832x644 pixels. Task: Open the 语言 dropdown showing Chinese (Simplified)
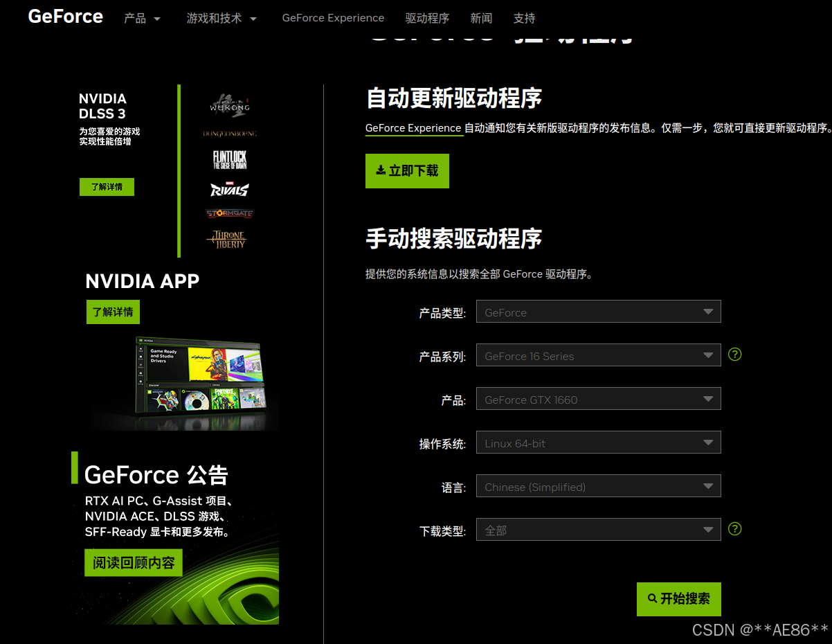(x=599, y=486)
